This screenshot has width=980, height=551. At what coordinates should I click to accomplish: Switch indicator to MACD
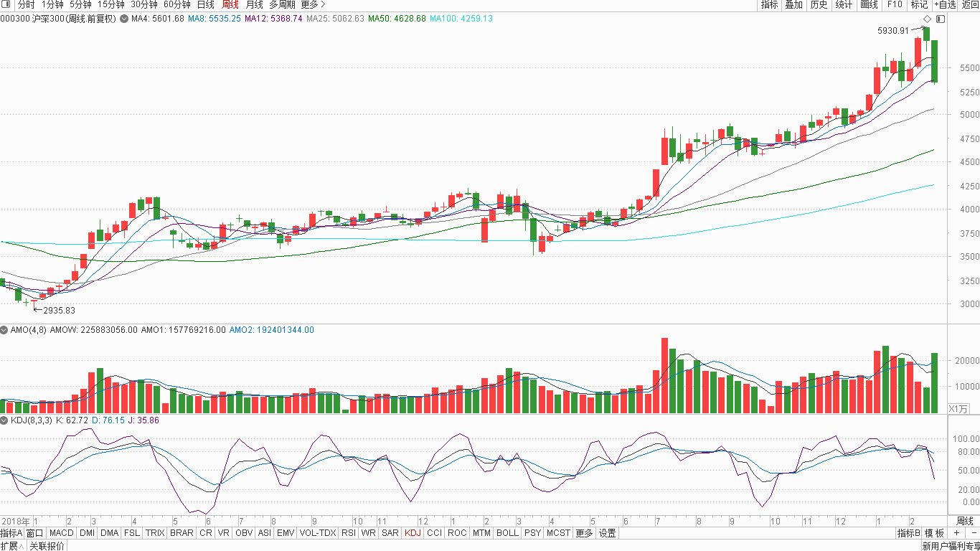[x=62, y=533]
